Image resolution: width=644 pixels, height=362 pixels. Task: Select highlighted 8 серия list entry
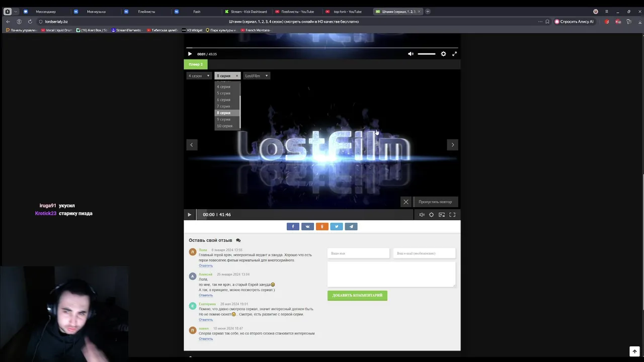227,113
